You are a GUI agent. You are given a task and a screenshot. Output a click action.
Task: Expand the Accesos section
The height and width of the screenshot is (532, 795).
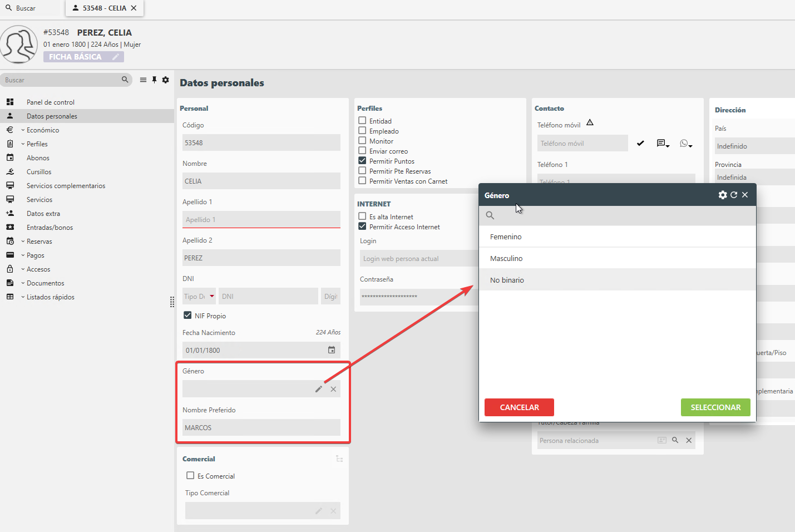(x=38, y=269)
